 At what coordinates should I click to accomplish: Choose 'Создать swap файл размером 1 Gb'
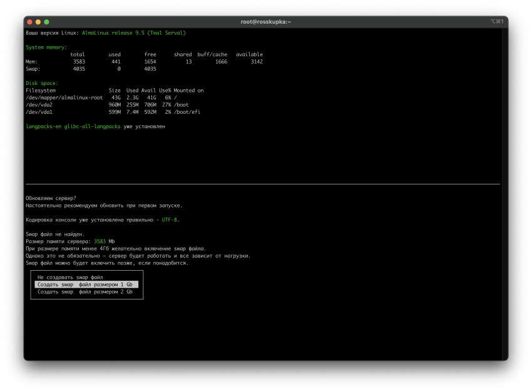(86, 284)
